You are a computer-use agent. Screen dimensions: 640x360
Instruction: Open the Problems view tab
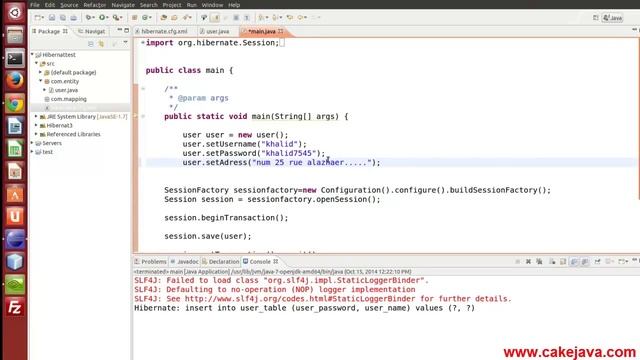pyautogui.click(x=150, y=261)
